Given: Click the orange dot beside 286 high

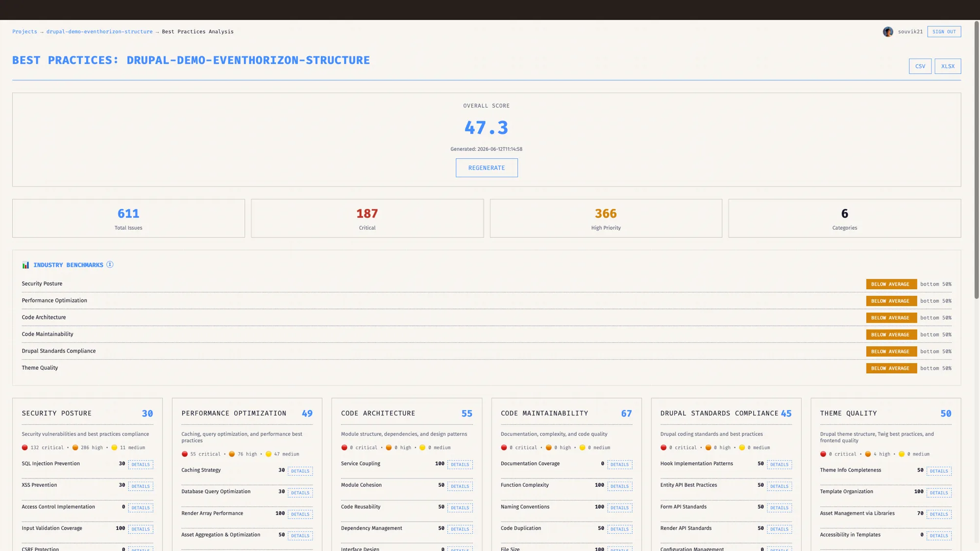Looking at the screenshot, I should (x=75, y=448).
